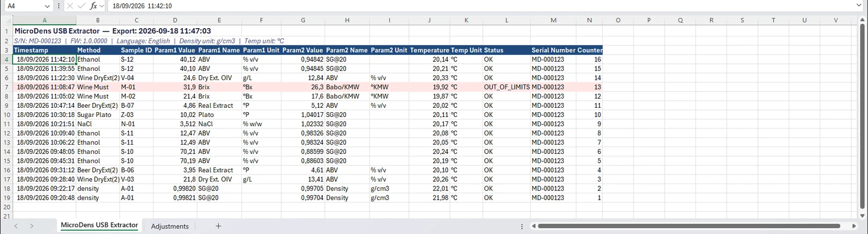Screen dimensions: 868x234
Task: Click the three-dot handle left of horizontal scrollbar
Action: tap(522, 226)
